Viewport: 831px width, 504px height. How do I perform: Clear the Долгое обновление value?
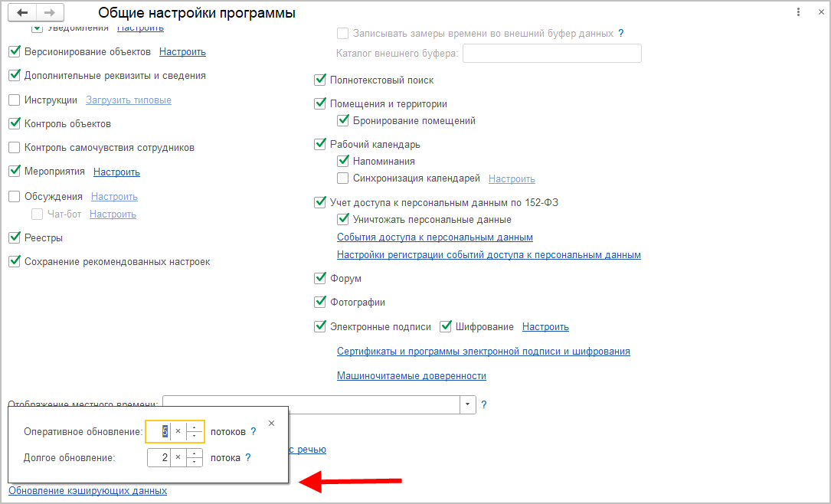[x=178, y=457]
